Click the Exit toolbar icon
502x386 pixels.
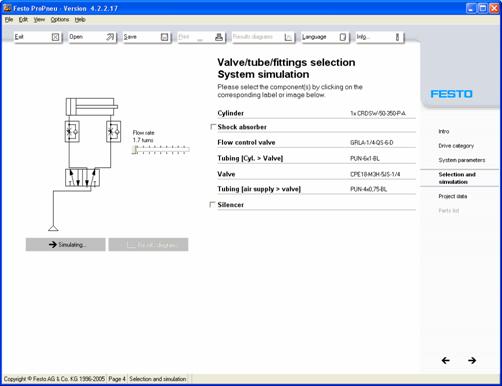55,37
